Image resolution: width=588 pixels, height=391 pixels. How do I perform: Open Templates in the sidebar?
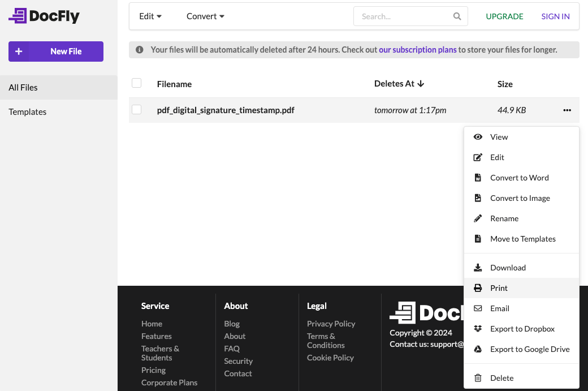(x=28, y=112)
